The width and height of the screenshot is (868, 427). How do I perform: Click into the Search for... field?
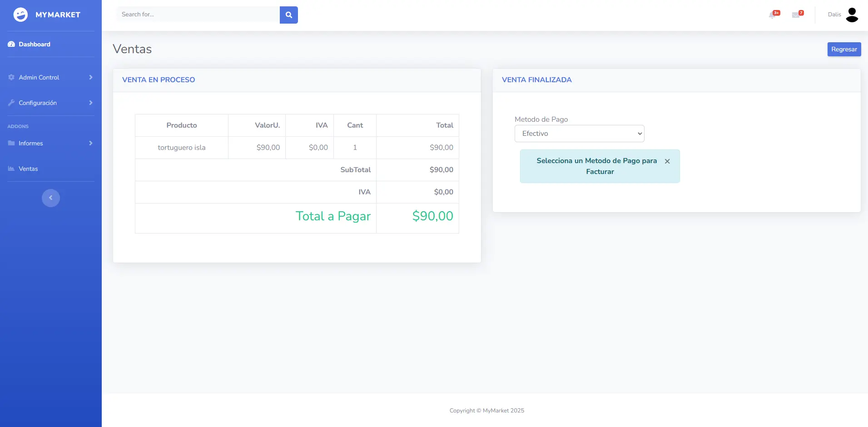[x=198, y=15]
